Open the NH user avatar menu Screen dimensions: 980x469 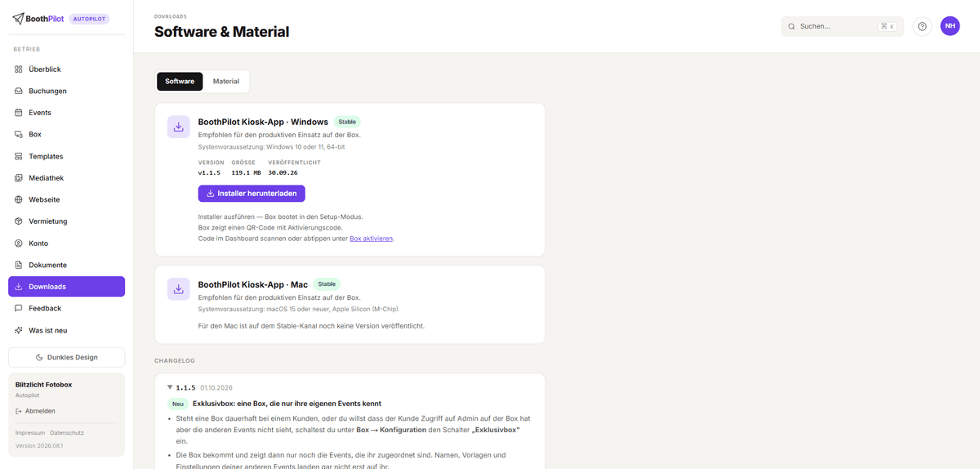click(x=950, y=26)
